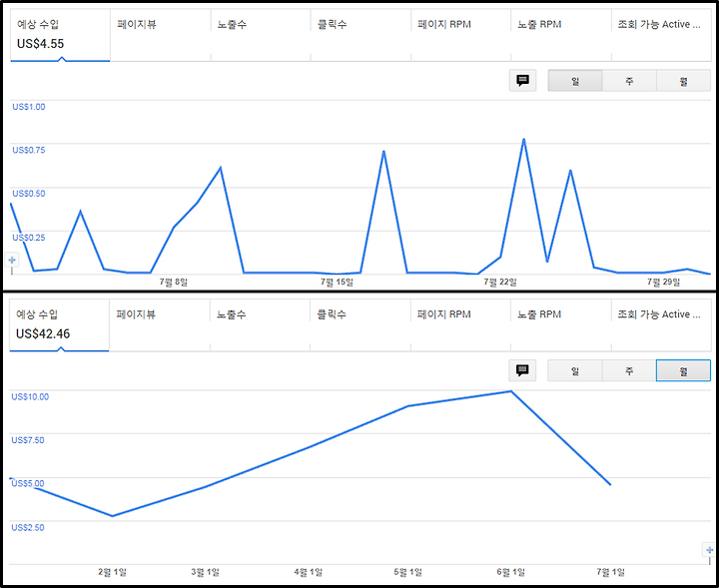Screen dimensions: 719x588
Task: Select 페이지 RPM tab in top panel
Action: click(x=460, y=35)
